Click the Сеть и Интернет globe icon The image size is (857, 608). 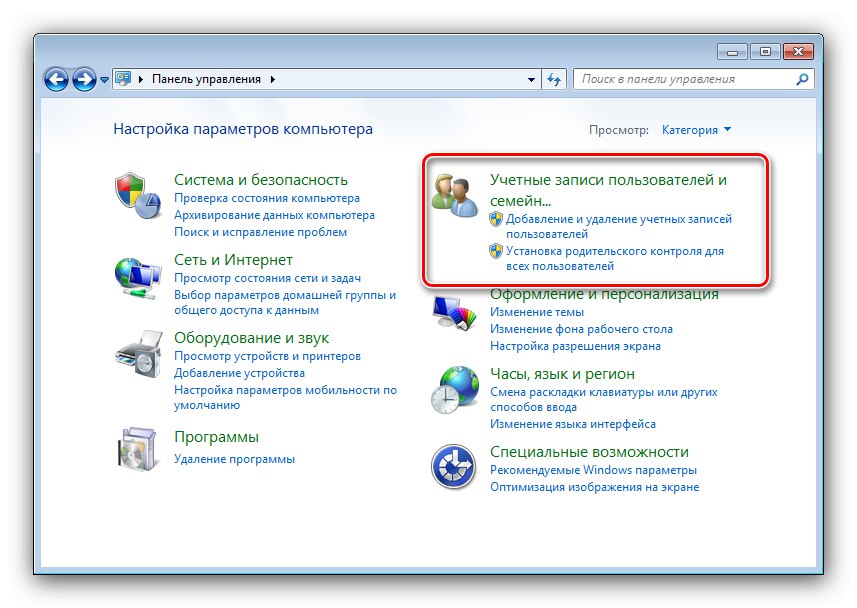point(137,272)
